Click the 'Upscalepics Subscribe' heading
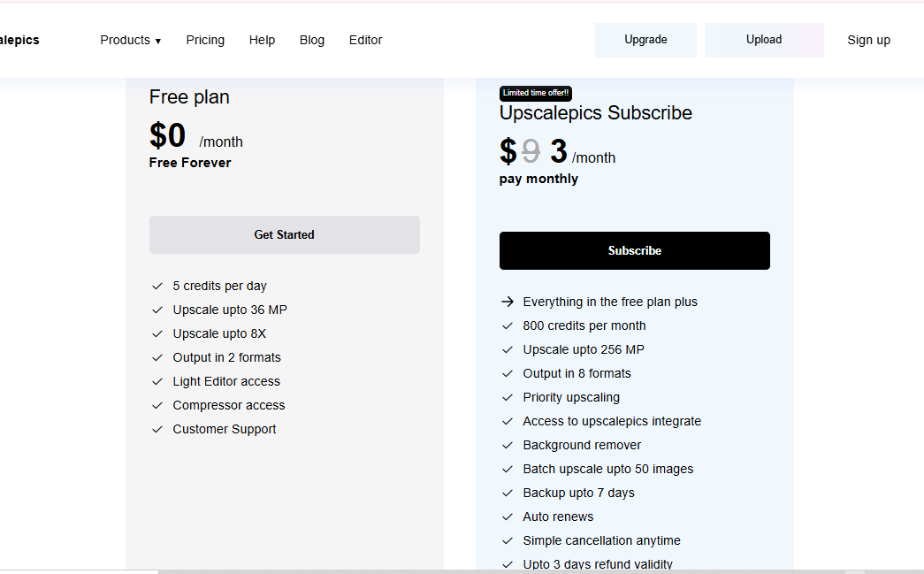The height and width of the screenshot is (574, 924). coord(596,112)
